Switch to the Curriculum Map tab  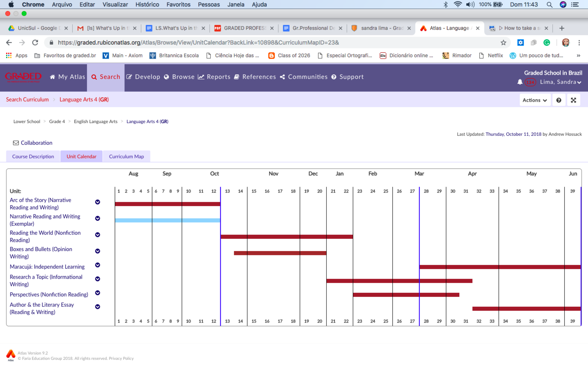(126, 156)
